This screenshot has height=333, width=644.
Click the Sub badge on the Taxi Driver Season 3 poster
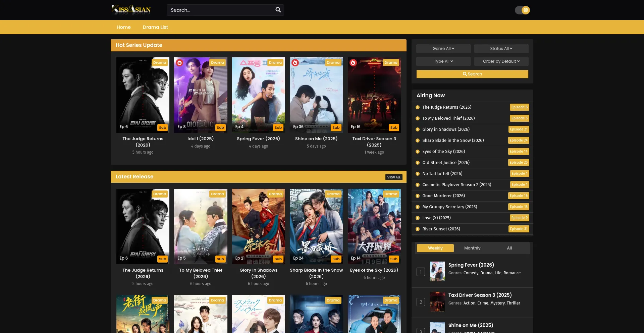tap(394, 128)
